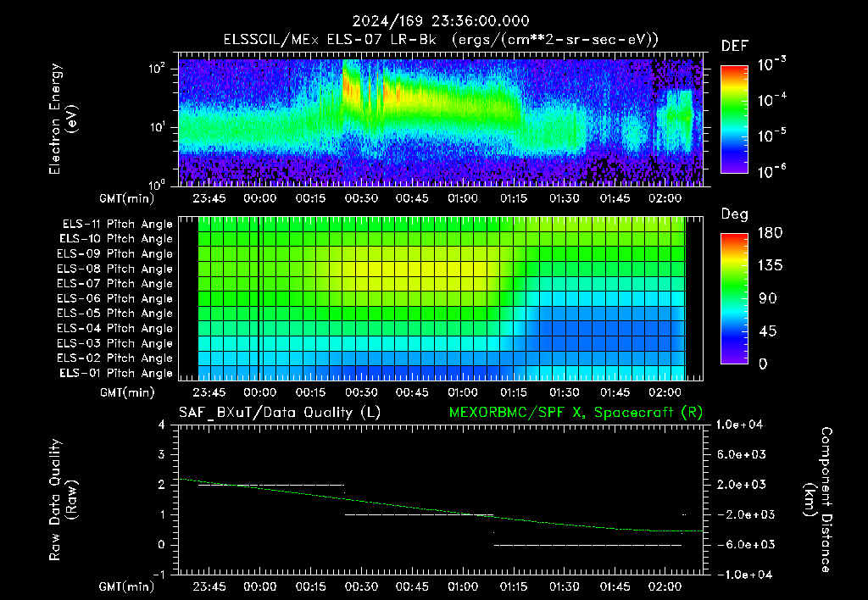Click the '10^-5' value on DEF scale
This screenshot has width=868, height=600.
[771, 135]
